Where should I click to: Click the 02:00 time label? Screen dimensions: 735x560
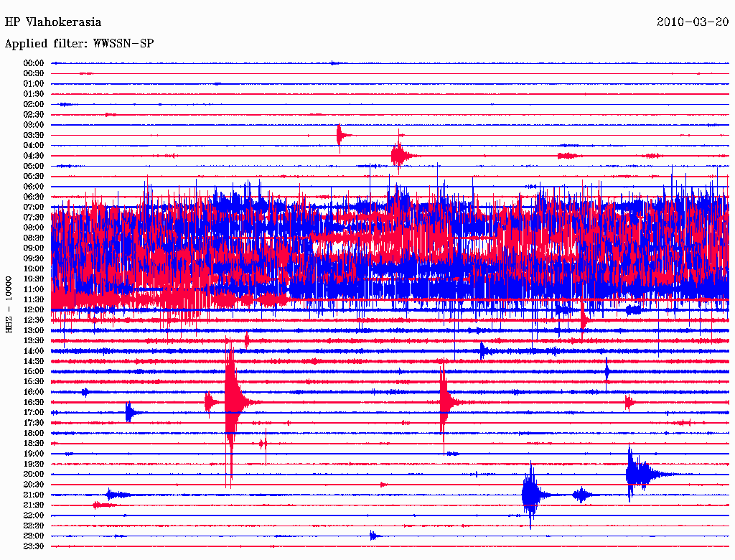(34, 105)
